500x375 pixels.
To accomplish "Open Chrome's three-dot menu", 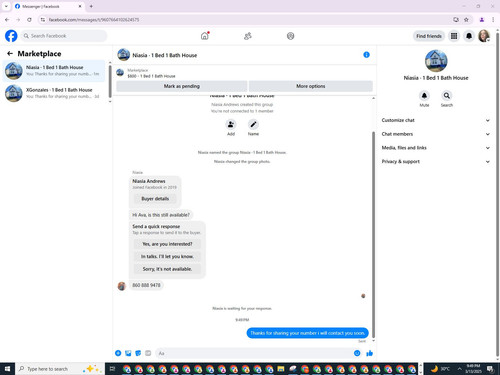I will (493, 20).
